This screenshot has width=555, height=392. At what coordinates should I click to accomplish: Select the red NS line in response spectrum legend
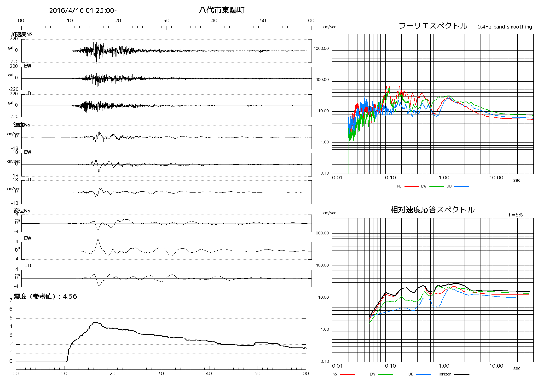pos(347,374)
